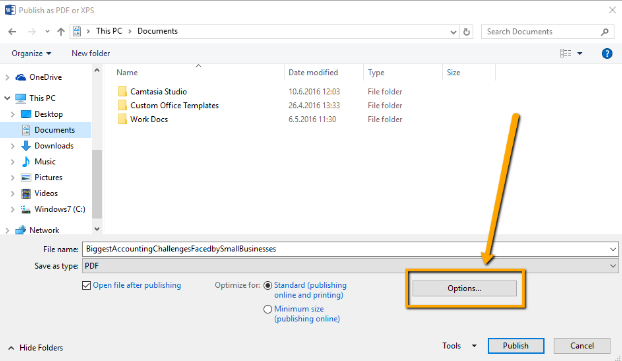The image size is (622, 361).
Task: Expand the Network tree node
Action: 7,230
